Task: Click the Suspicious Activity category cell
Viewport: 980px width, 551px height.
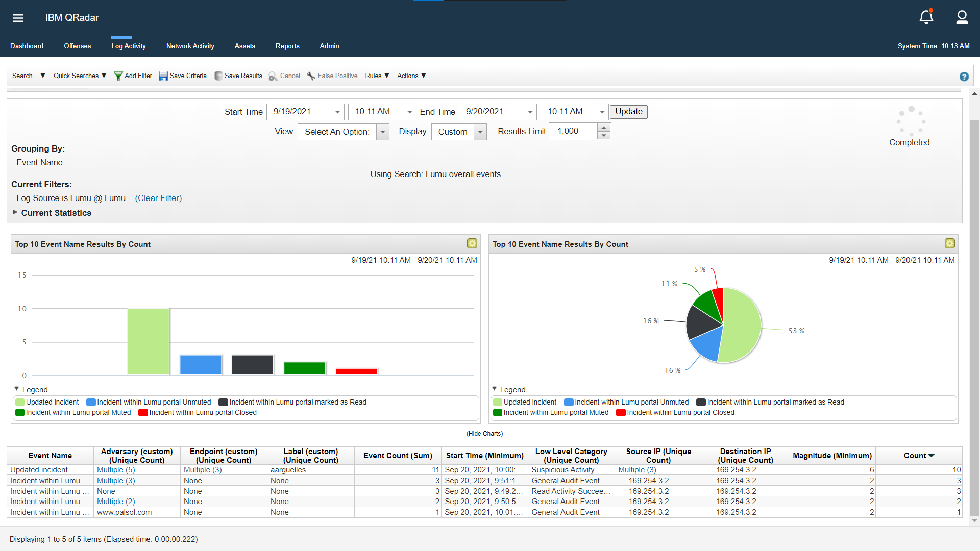Action: pyautogui.click(x=571, y=470)
